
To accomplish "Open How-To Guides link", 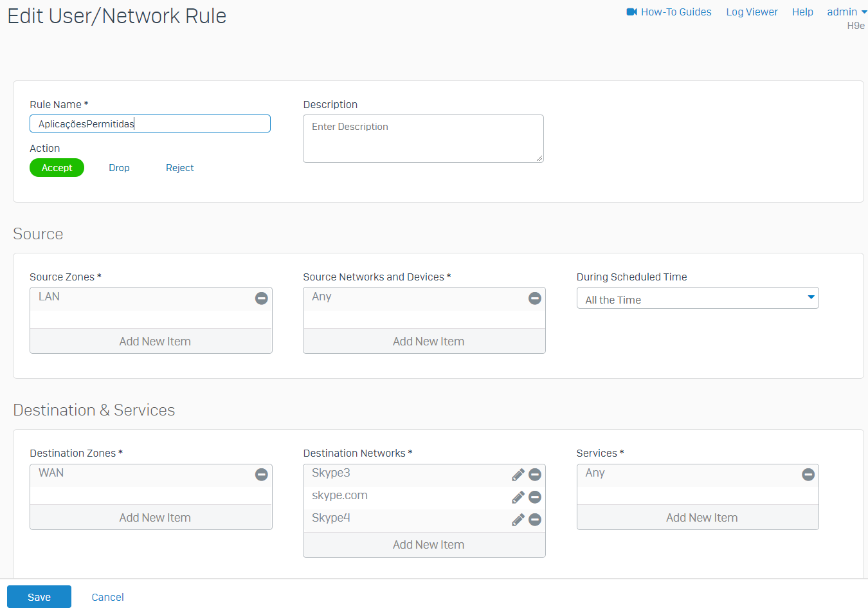I will 676,12.
